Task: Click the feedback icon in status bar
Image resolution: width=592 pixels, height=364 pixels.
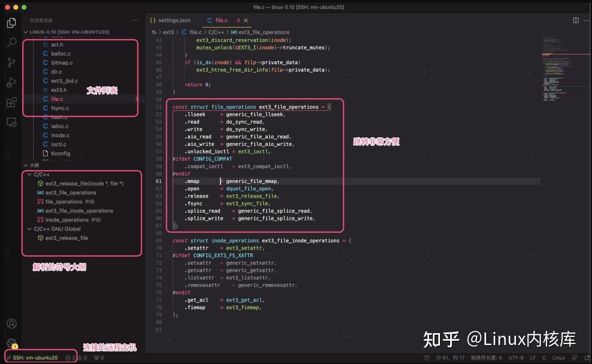Action: [575, 357]
